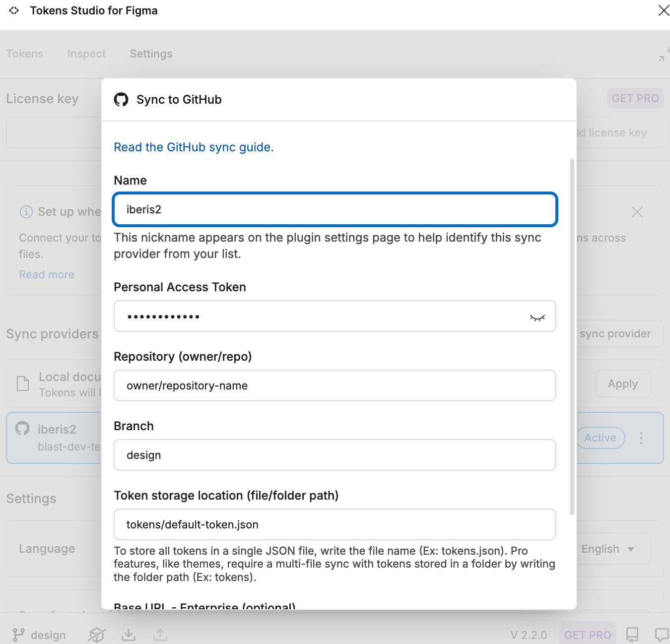Screen dimensions: 670x644
Task: Click the design branch icon in footer
Action: [18, 635]
